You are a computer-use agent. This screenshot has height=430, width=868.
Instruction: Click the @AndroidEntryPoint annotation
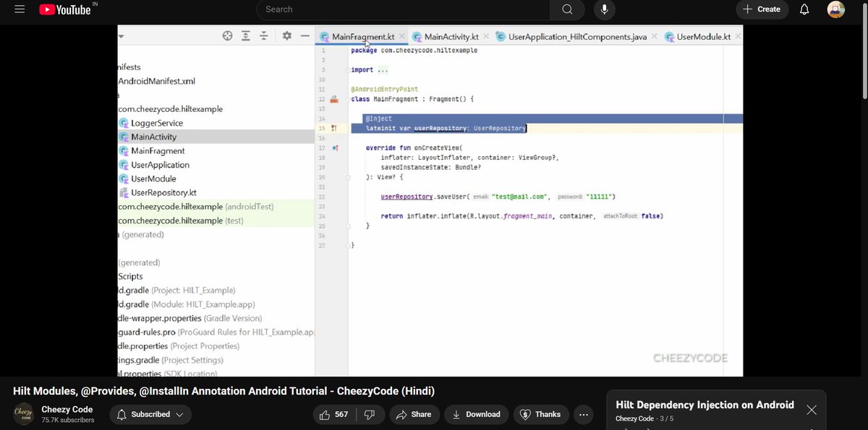[x=384, y=90]
